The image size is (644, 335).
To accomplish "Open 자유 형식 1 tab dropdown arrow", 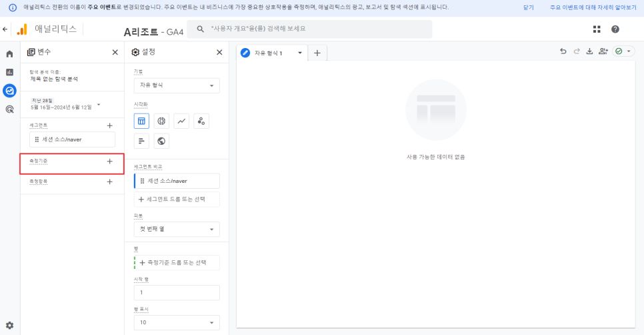I will 300,53.
